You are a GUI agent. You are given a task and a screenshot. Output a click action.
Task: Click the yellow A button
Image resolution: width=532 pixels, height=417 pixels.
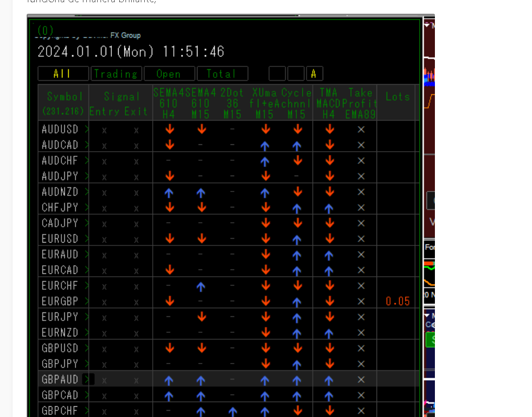314,73
